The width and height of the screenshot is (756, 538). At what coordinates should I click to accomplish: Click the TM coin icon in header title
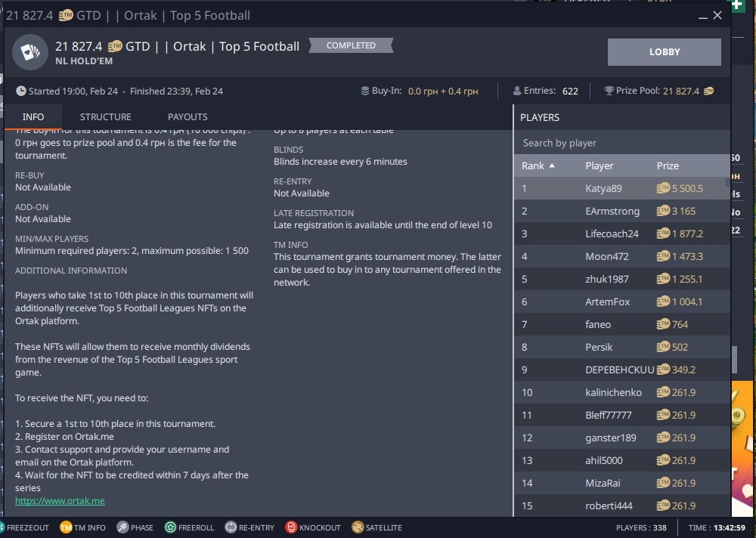click(115, 46)
